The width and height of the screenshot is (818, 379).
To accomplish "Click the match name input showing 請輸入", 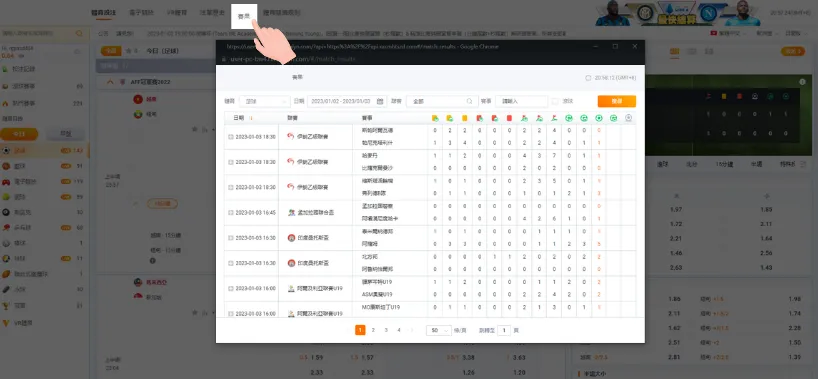I will pos(522,101).
